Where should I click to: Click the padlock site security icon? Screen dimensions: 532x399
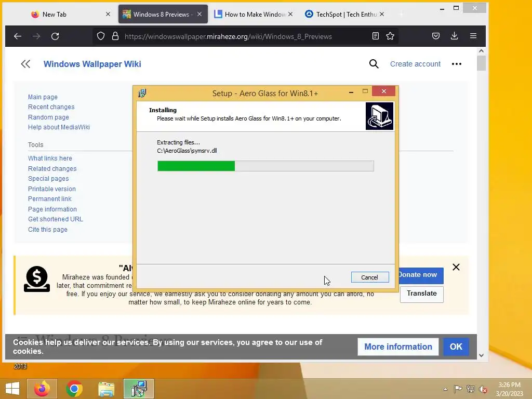(115, 36)
